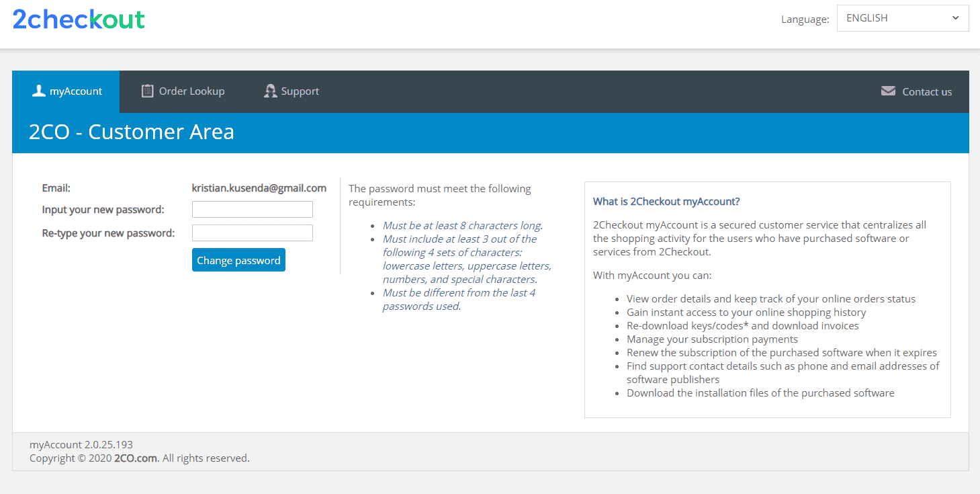980x494 pixels.
Task: Choose ENGLISH in the language combo box
Action: tap(902, 18)
